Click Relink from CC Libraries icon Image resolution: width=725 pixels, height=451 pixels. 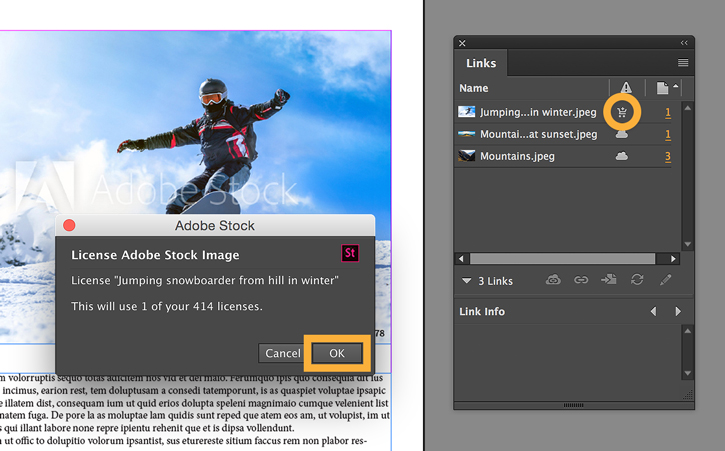pyautogui.click(x=553, y=279)
